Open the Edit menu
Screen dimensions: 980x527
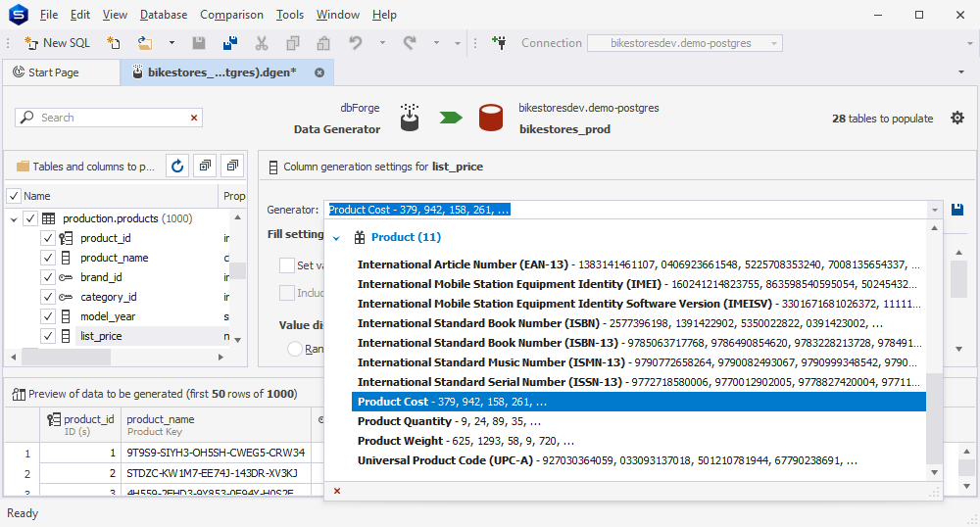point(80,15)
